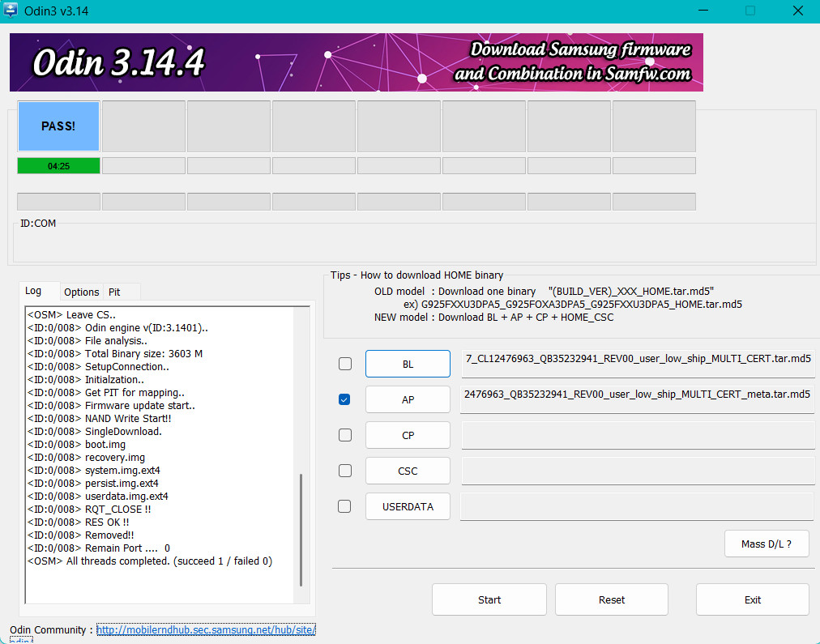Open the Odin Community mobilerndhub link
Image resolution: width=820 pixels, height=644 pixels.
(x=206, y=629)
